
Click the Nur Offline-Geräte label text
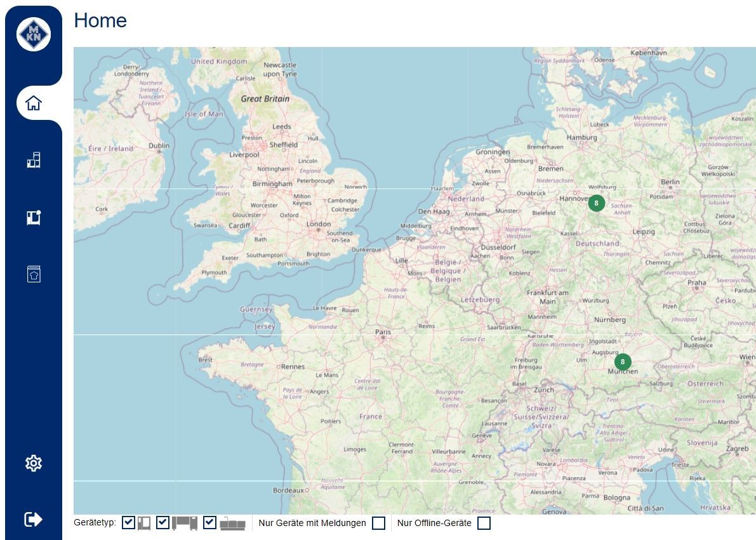[434, 524]
